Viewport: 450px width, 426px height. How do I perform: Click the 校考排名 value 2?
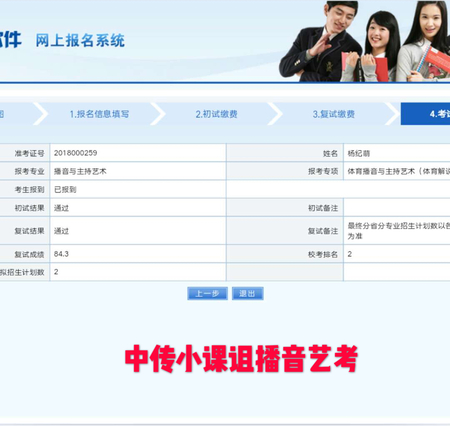click(350, 254)
